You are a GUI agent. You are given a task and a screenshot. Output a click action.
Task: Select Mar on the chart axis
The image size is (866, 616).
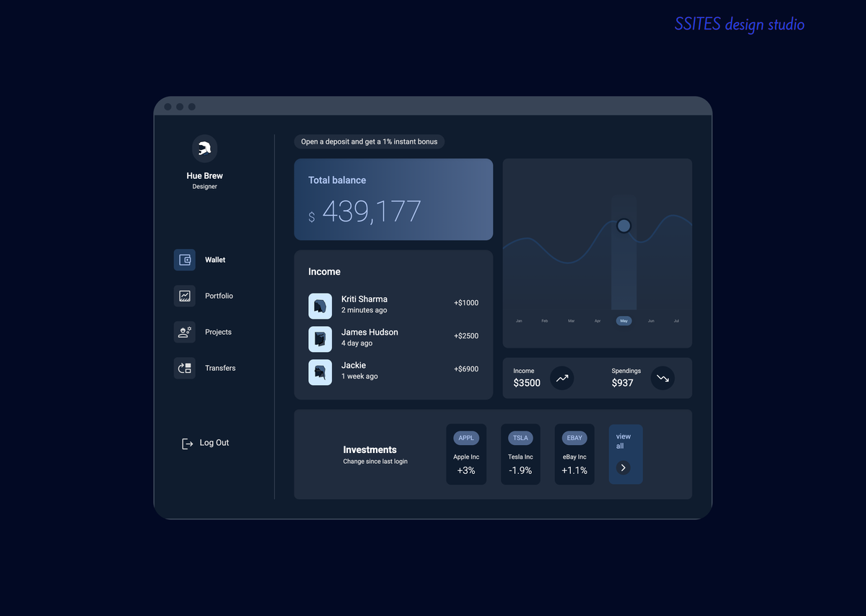click(571, 321)
